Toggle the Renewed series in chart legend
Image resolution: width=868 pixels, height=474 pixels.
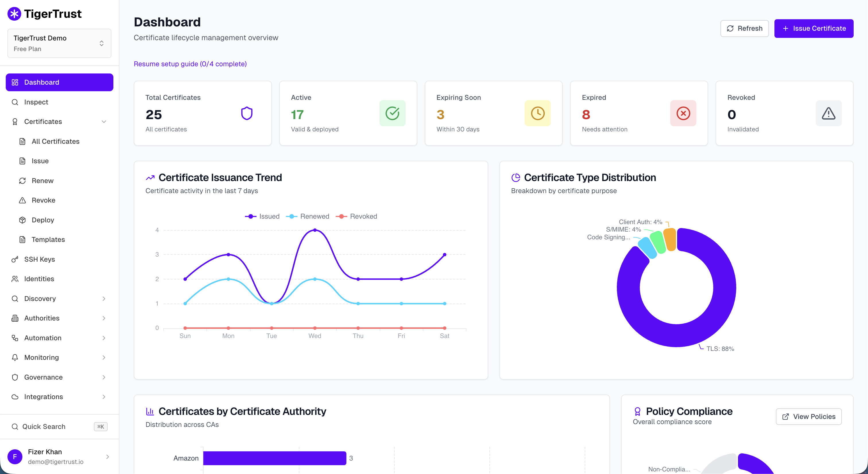pos(308,216)
